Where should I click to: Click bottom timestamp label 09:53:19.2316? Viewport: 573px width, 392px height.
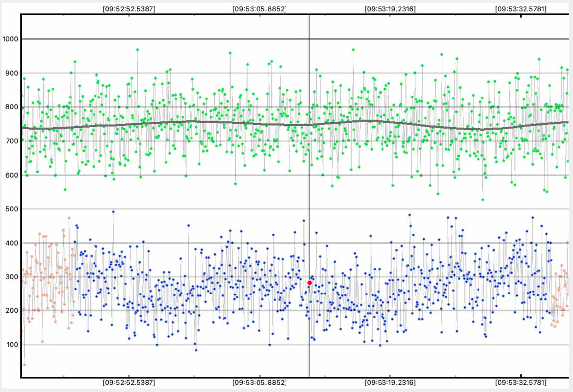390,383
